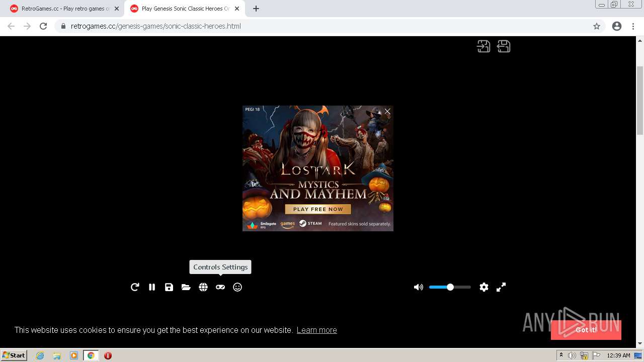Viewport: 644px width, 362px height.
Task: Pause the emulator game
Action: 152,287
